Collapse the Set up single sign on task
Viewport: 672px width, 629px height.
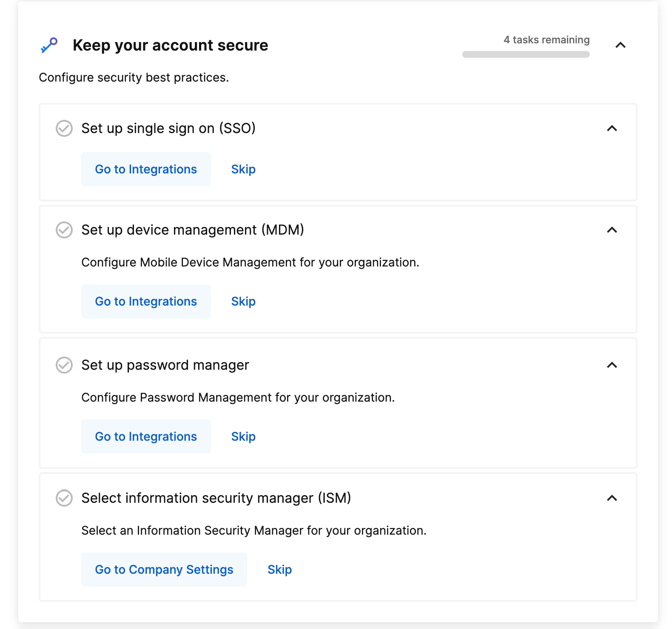coord(612,128)
